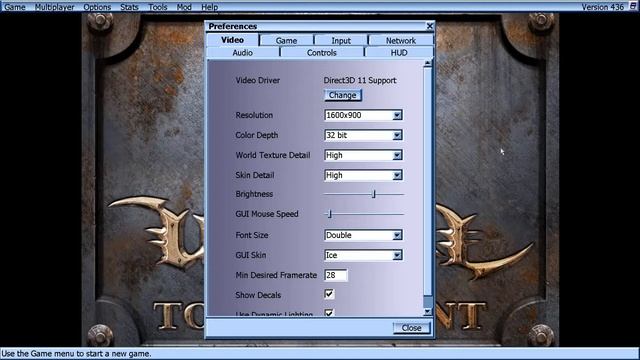Open the Tools menu
Screen dimensions: 640x360
pyautogui.click(x=158, y=7)
